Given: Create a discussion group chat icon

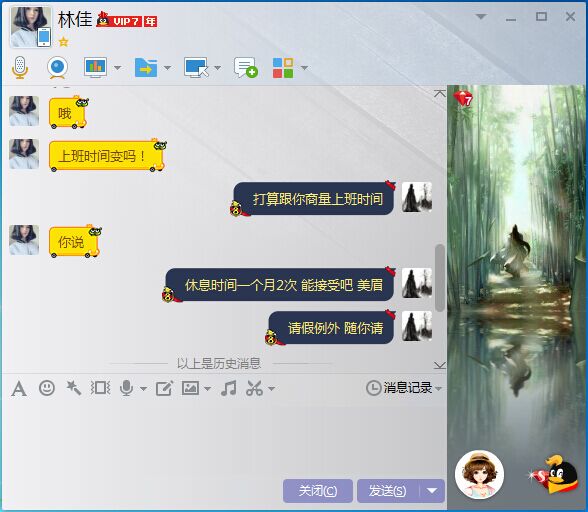Looking at the screenshot, I should (246, 68).
